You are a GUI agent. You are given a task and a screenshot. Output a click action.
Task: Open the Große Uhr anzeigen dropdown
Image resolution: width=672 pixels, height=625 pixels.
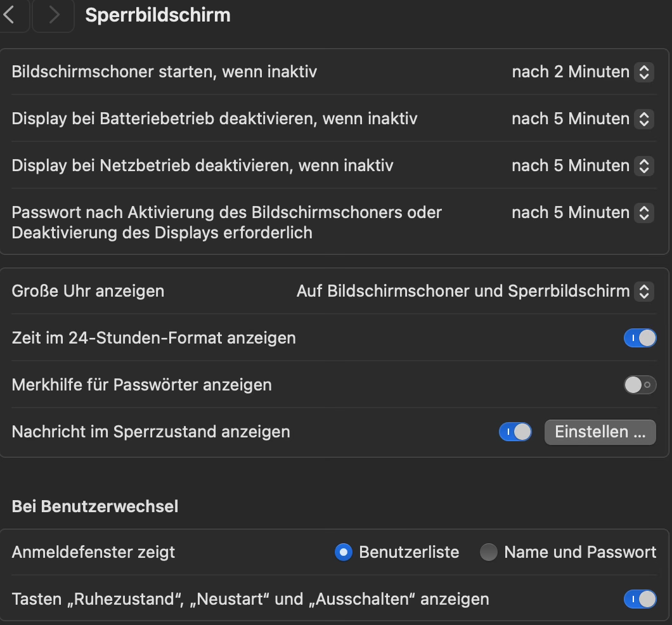click(474, 291)
